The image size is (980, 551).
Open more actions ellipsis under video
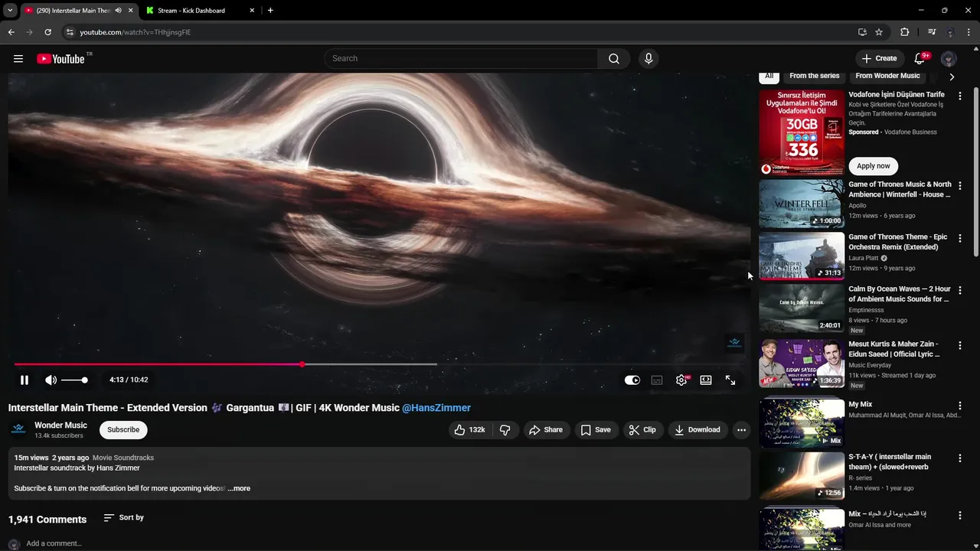click(x=741, y=430)
